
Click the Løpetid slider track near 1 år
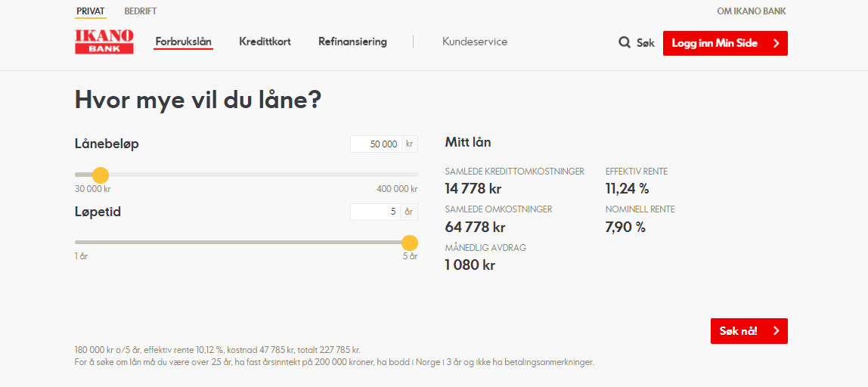tap(85, 243)
